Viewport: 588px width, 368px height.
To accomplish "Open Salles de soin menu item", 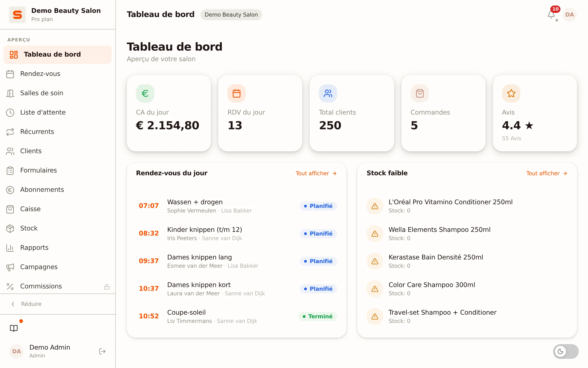I will (58, 93).
